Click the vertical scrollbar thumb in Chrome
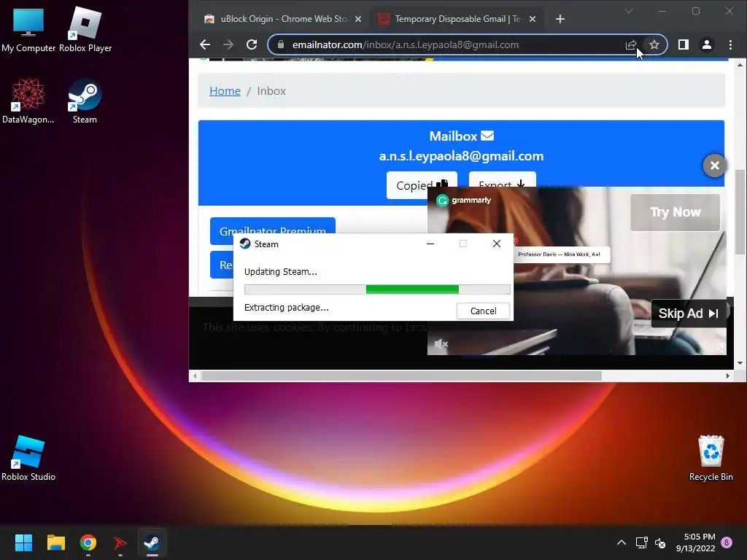The width and height of the screenshot is (747, 560). (740, 212)
